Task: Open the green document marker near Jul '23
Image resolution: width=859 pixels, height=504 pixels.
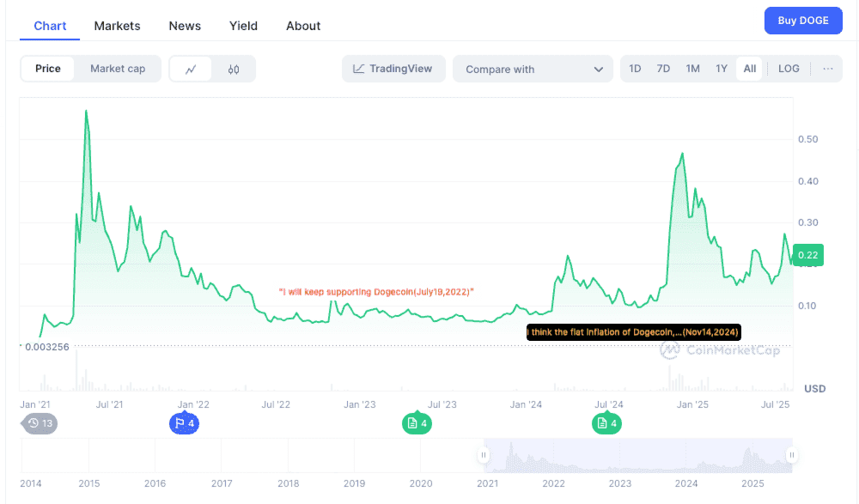Action: coord(417,423)
